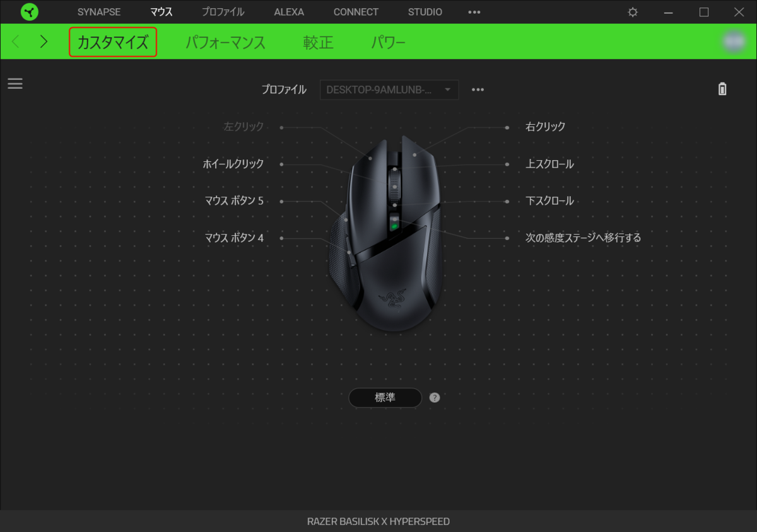Go back with the left arrow

tap(16, 42)
